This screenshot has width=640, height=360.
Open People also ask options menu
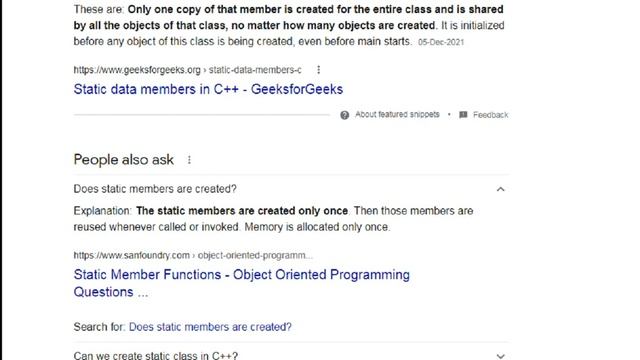point(189,160)
